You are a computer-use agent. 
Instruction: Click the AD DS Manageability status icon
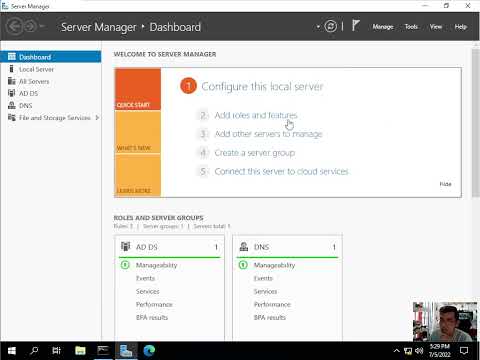pos(125,265)
